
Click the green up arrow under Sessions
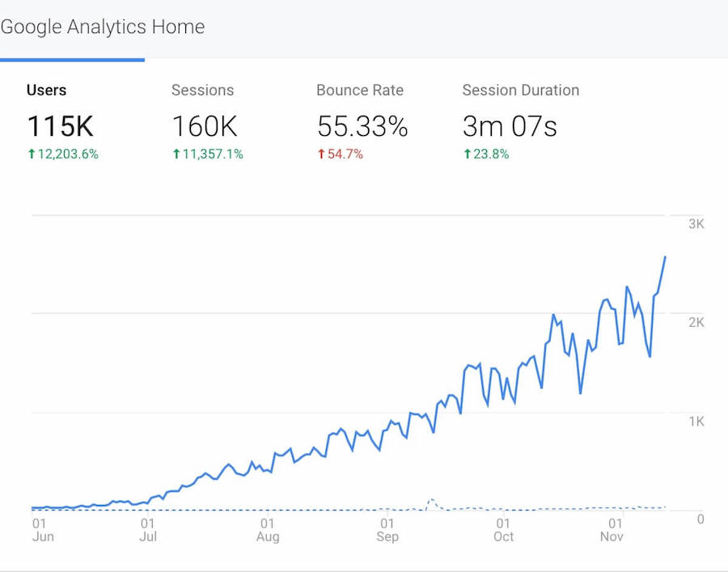coord(176,154)
